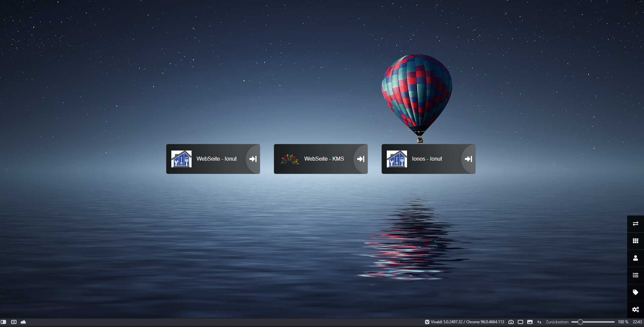Open the WebSeite - Ionut tile
This screenshot has height=327, width=644.
[213, 159]
